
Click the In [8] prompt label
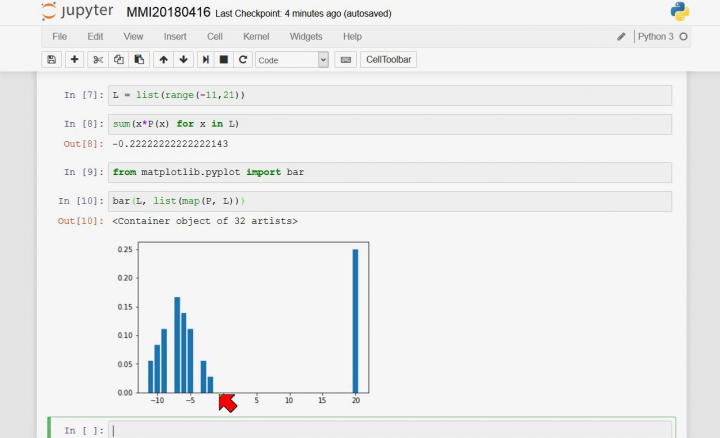pyautogui.click(x=84, y=124)
